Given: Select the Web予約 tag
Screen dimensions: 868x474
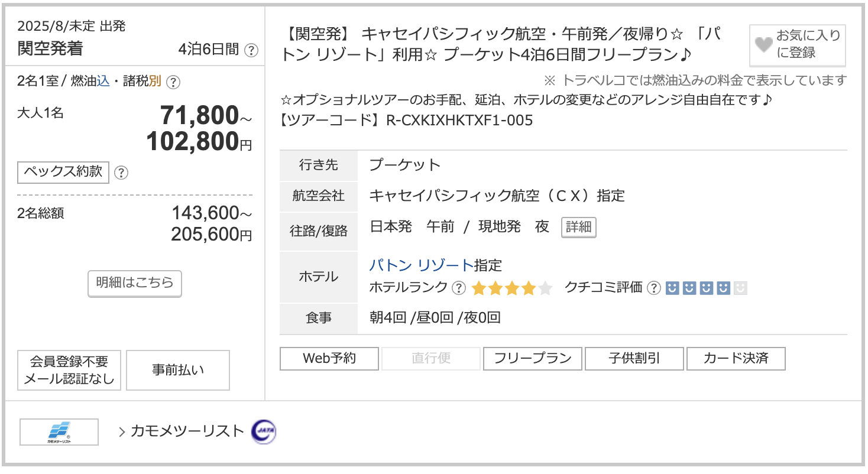Looking at the screenshot, I should pos(329,359).
